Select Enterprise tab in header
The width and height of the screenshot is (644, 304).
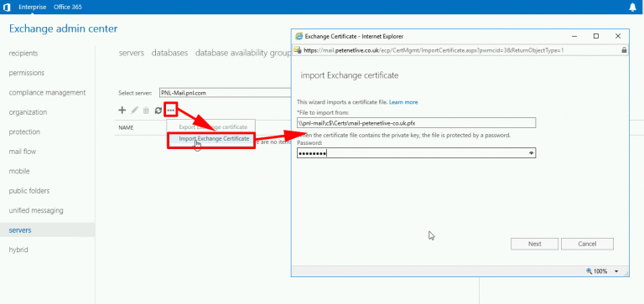click(x=33, y=7)
